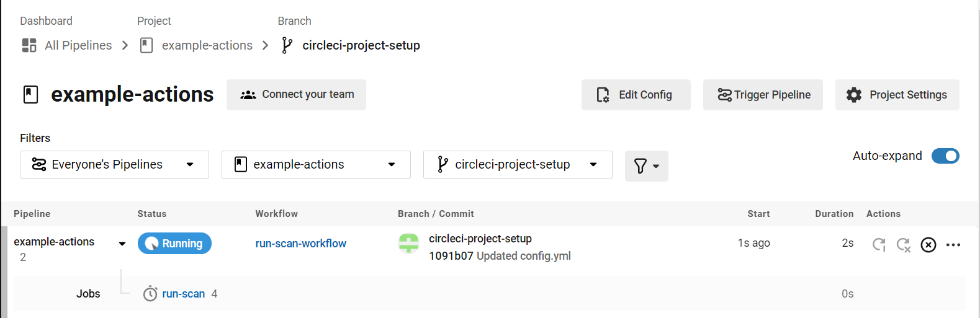Image resolution: width=980 pixels, height=318 pixels.
Task: Cancel the running workflow icon
Action: tap(928, 245)
